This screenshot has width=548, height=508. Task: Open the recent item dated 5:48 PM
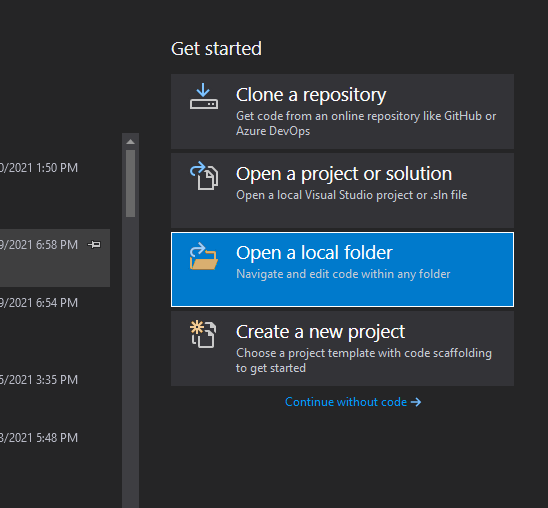tap(38, 438)
